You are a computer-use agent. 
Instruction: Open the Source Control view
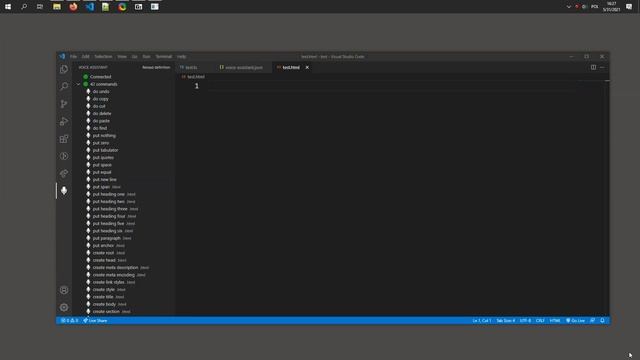[x=64, y=104]
